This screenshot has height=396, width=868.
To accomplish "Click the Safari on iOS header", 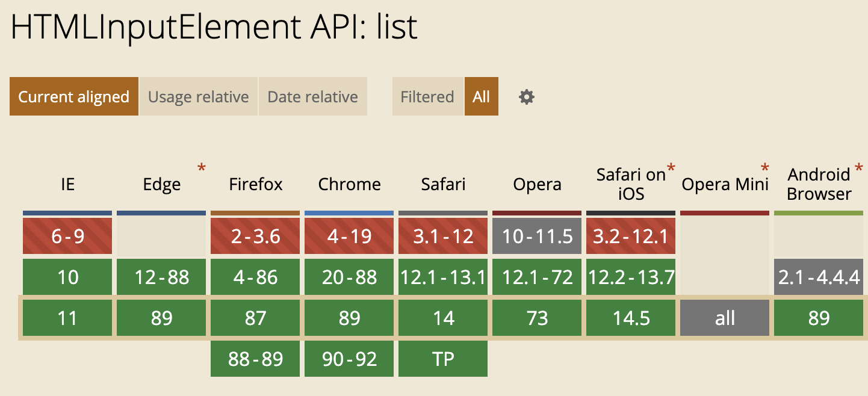I will [x=631, y=184].
